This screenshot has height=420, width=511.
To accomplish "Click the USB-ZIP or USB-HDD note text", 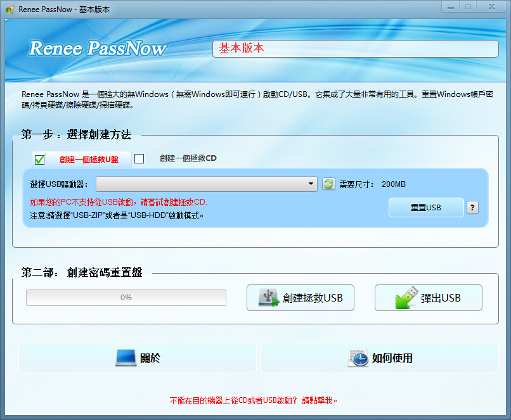I will tap(117, 215).
